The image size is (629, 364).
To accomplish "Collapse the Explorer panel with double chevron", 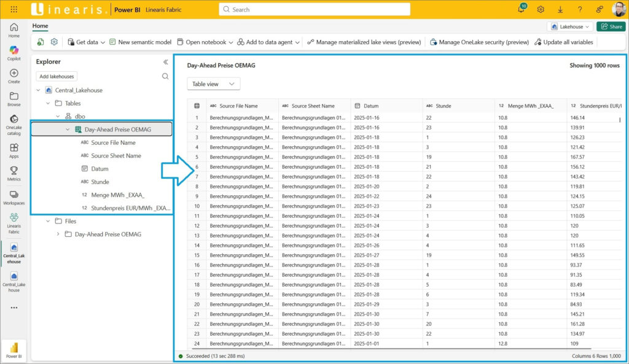I will (165, 62).
